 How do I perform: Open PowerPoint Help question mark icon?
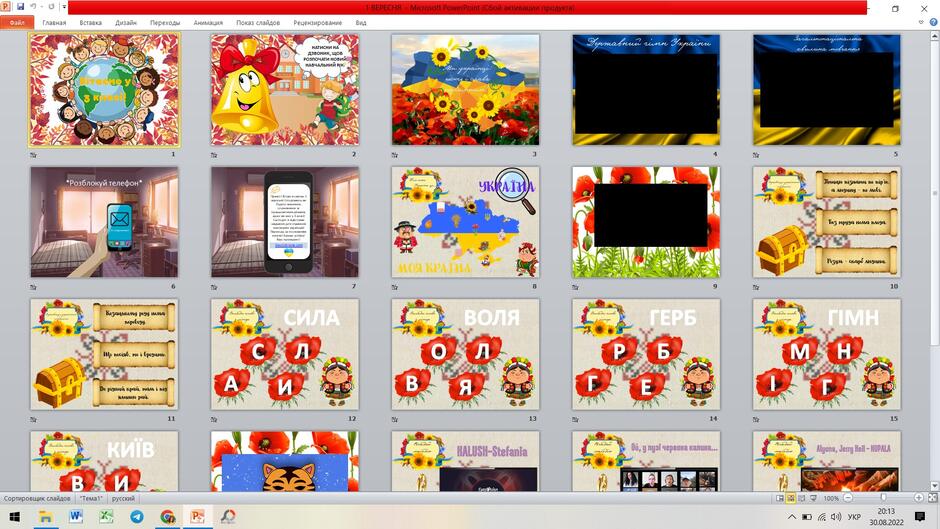tap(933, 22)
